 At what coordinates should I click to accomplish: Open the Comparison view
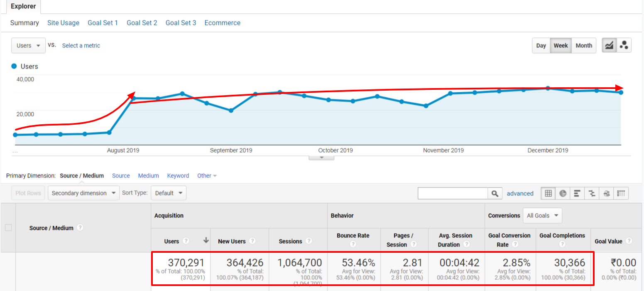pos(592,193)
